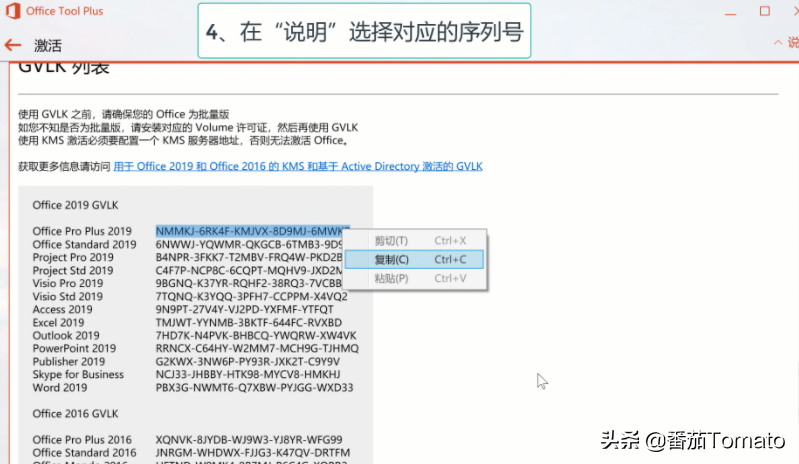The height and width of the screenshot is (464, 799).
Task: Click the 激活 page title
Action: tap(48, 46)
